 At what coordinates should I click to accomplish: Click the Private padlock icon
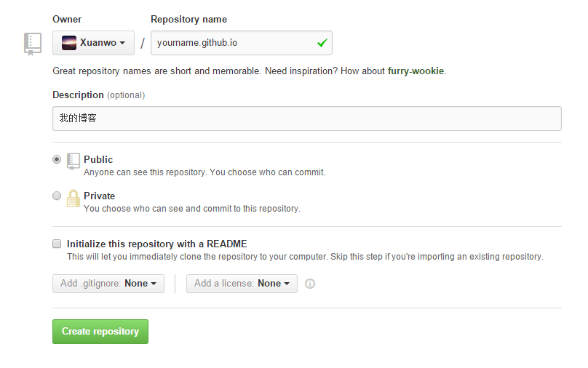click(73, 198)
